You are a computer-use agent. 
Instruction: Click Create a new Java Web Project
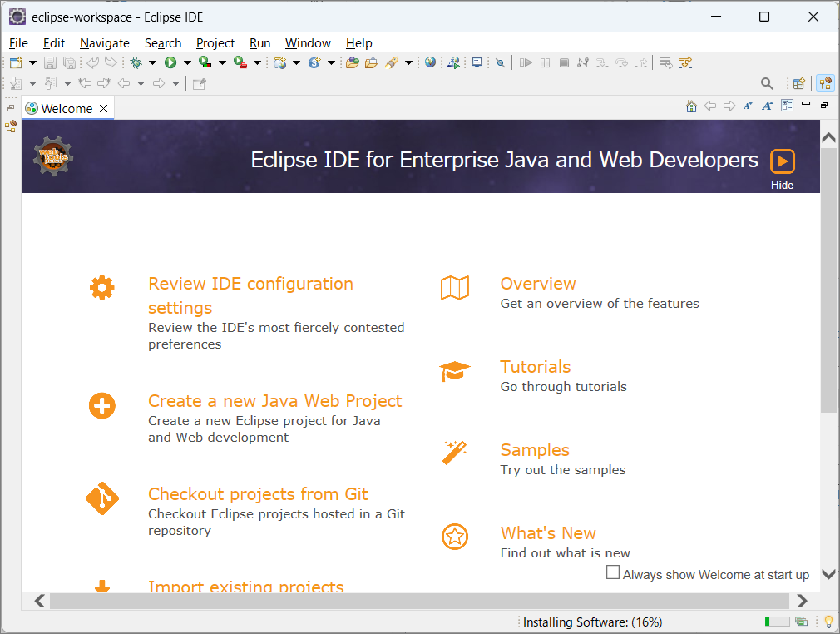[x=274, y=400]
